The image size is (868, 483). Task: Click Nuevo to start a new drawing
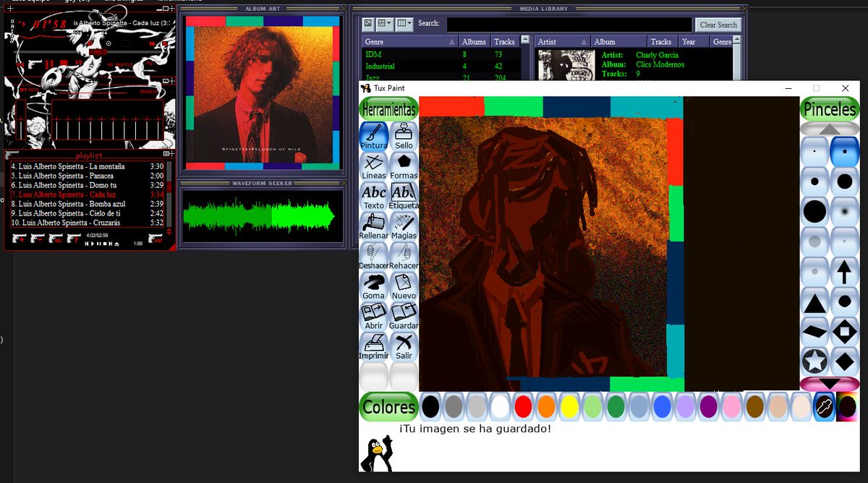tap(404, 286)
